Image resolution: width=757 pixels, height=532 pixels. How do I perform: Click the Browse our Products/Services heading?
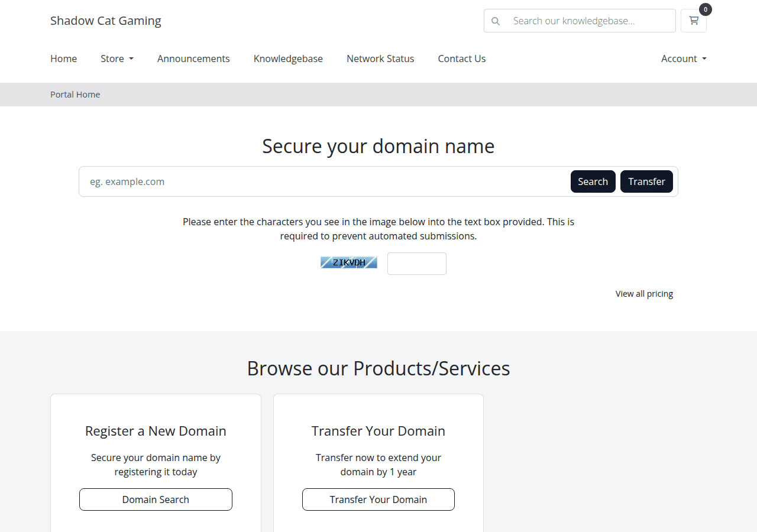point(378,368)
